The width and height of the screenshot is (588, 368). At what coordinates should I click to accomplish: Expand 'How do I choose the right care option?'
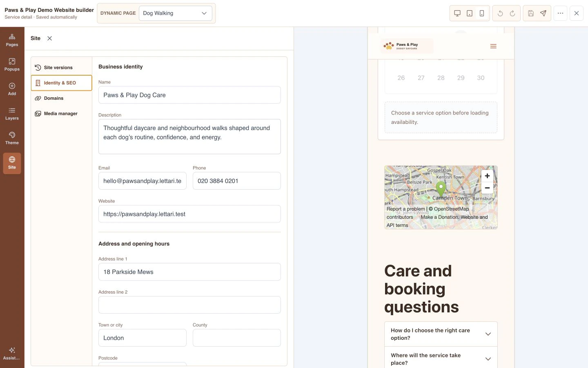(x=441, y=334)
